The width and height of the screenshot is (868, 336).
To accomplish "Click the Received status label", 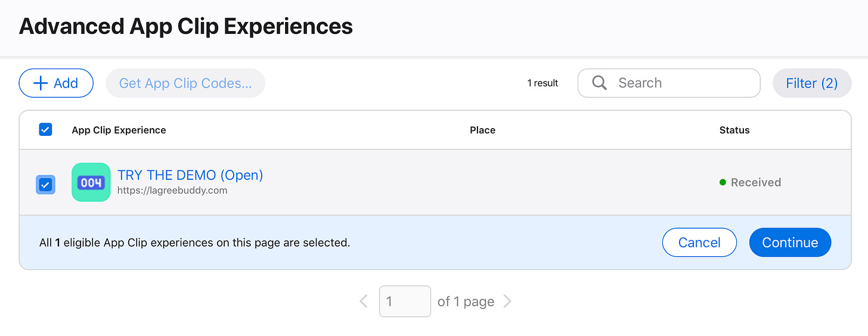I will click(x=756, y=182).
